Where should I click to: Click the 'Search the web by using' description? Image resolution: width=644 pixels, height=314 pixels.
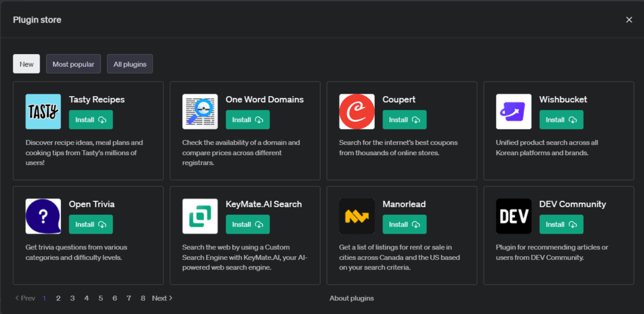point(245,257)
